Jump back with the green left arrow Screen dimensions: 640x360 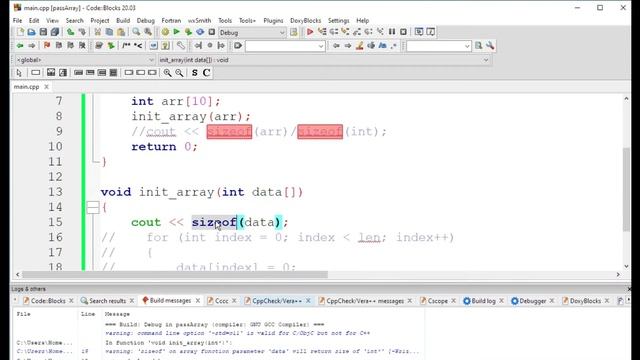[20, 46]
